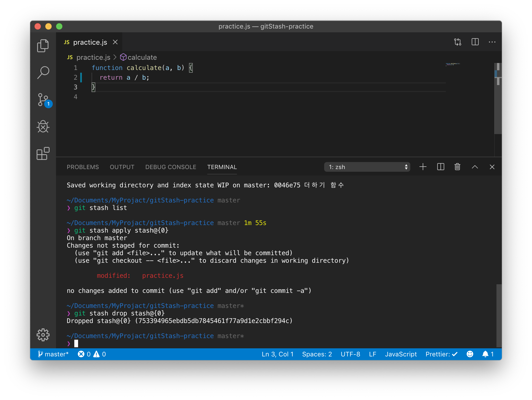Switch to the DEBUG CONSOLE tab

[171, 167]
